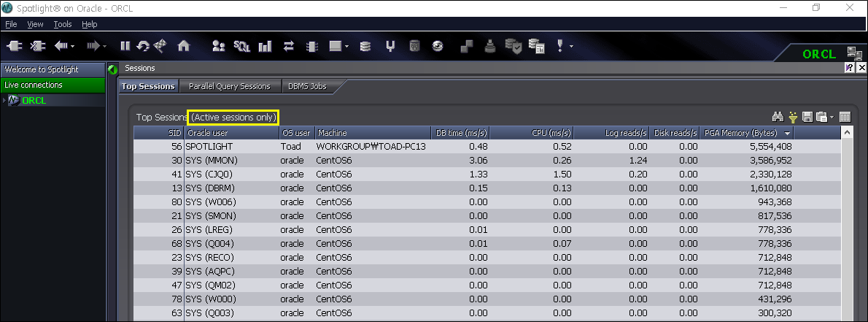Click the overlapping squares toolbar icon
Screen dimensions: 868x322
pyautogui.click(x=467, y=47)
